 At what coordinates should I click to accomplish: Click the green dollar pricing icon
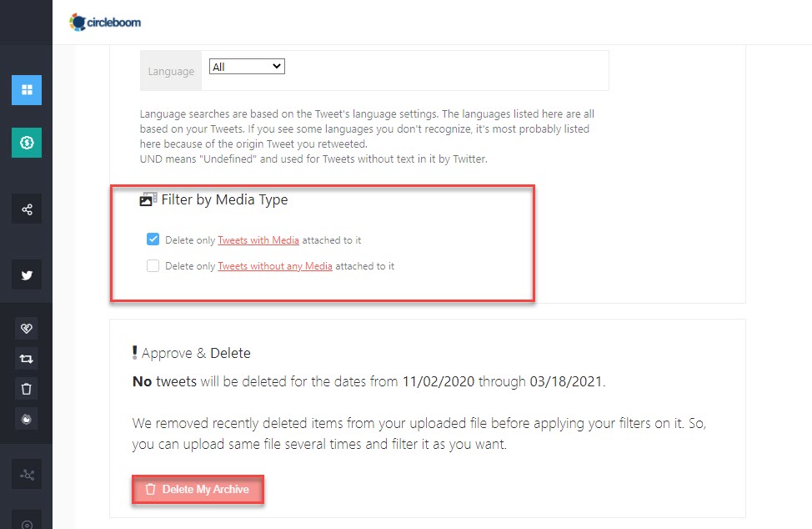coord(27,143)
